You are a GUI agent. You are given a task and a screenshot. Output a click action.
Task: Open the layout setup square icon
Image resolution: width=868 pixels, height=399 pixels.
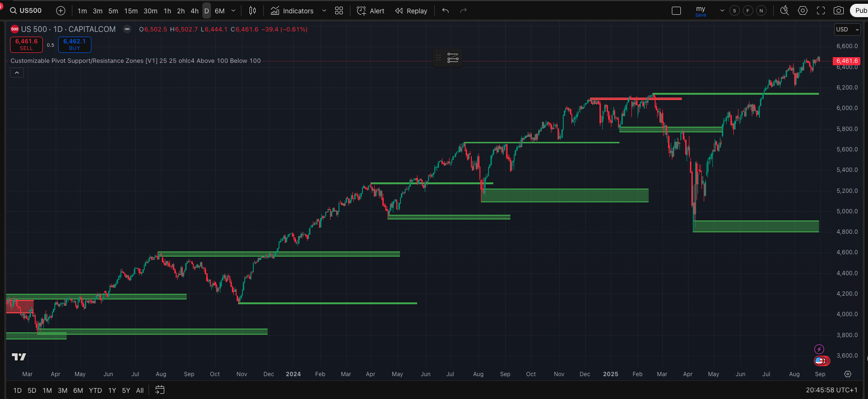pos(676,10)
